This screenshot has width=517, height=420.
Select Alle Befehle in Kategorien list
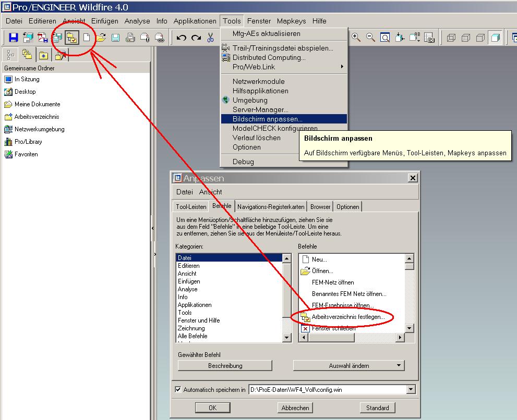click(230, 336)
